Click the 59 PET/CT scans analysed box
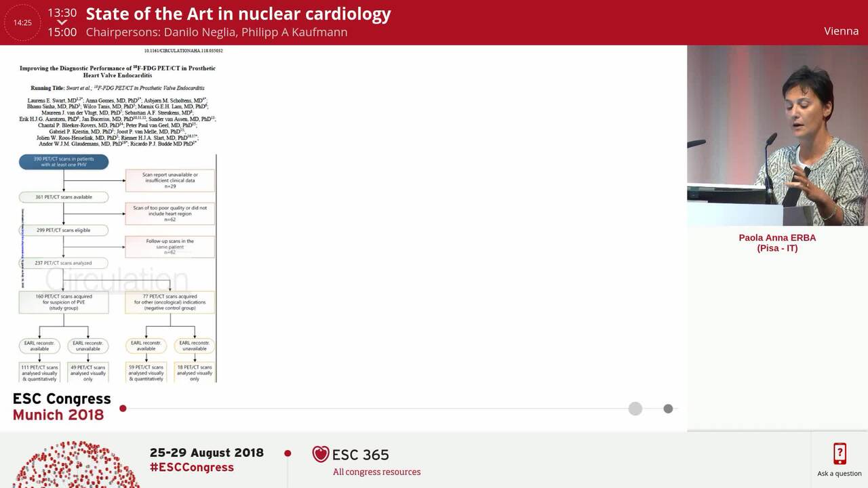The height and width of the screenshot is (488, 868). (x=146, y=372)
